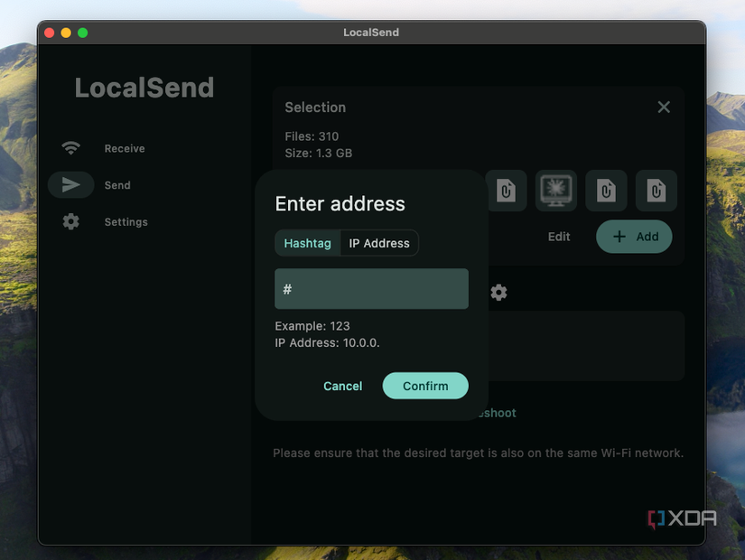Click the first file attachment thumbnail icon

(x=506, y=191)
